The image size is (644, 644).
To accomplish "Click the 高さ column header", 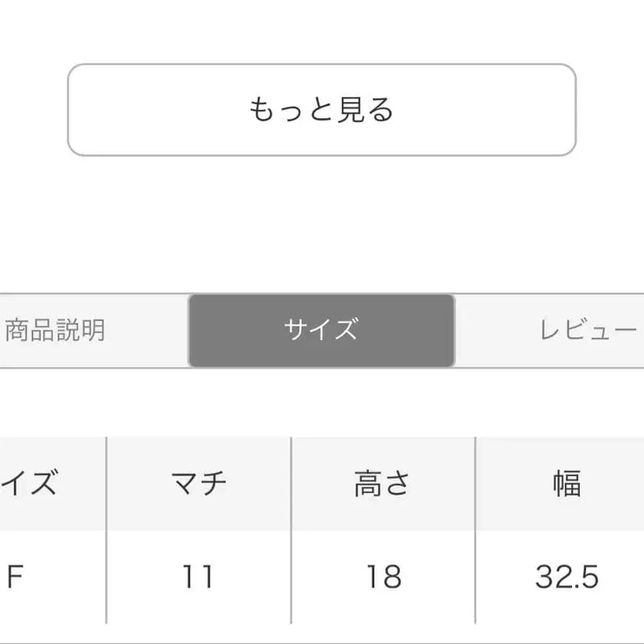I will (379, 483).
